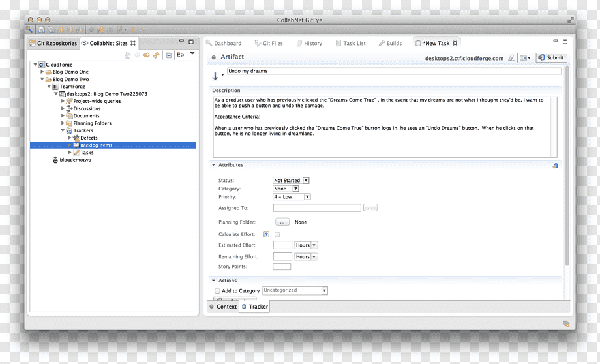
Task: Expand the Planning Folders tree node
Action: click(x=63, y=123)
